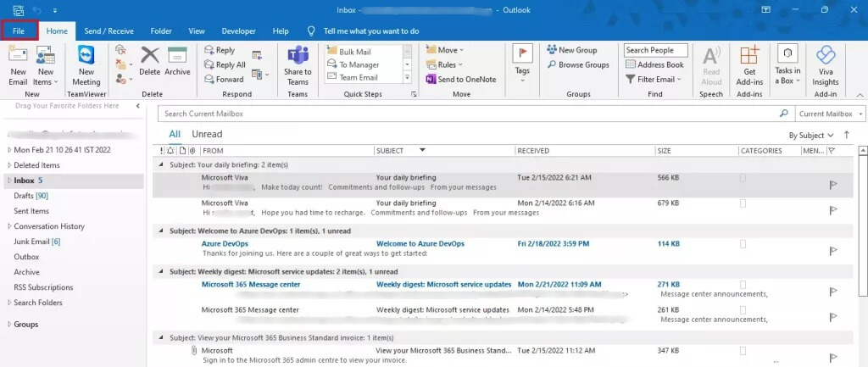Tick category box for 2/14 5:48 PM weekly digest

point(743,310)
